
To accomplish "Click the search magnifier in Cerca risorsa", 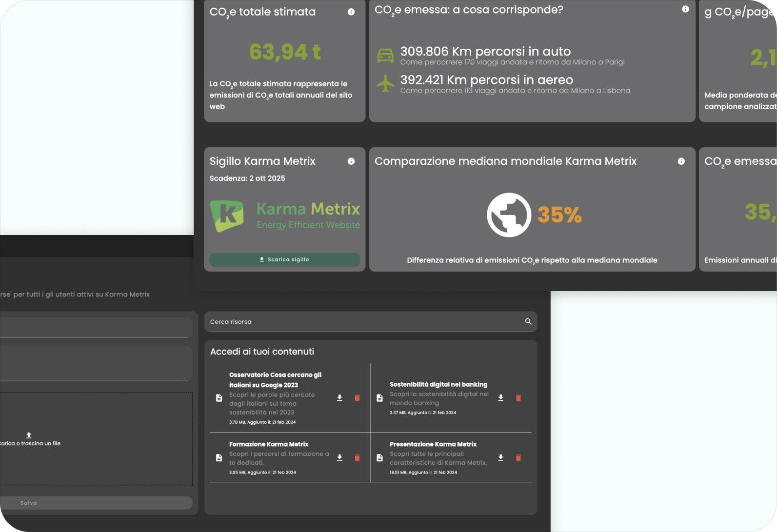I will (x=528, y=322).
